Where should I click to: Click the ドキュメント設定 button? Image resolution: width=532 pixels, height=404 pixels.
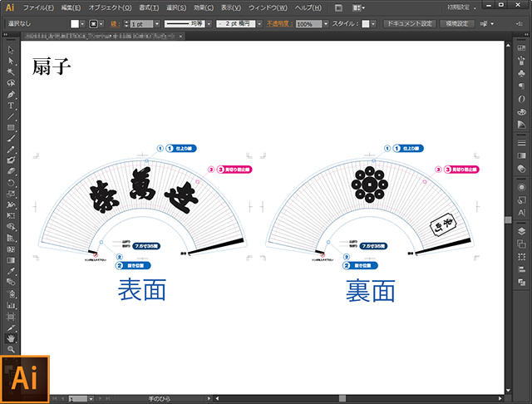[408, 24]
